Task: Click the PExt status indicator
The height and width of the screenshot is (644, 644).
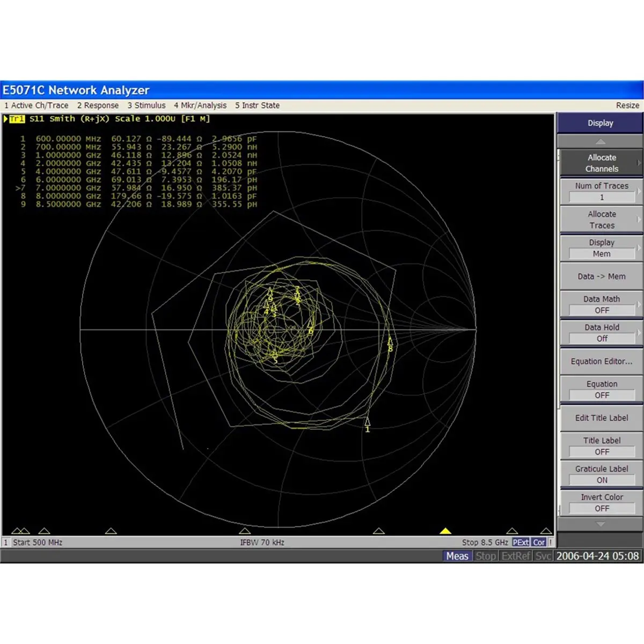Action: tap(521, 543)
